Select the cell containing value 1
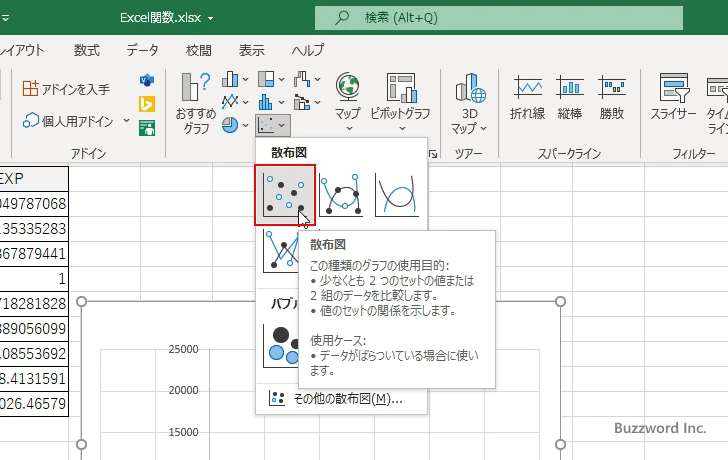The height and width of the screenshot is (460, 728). [34, 279]
